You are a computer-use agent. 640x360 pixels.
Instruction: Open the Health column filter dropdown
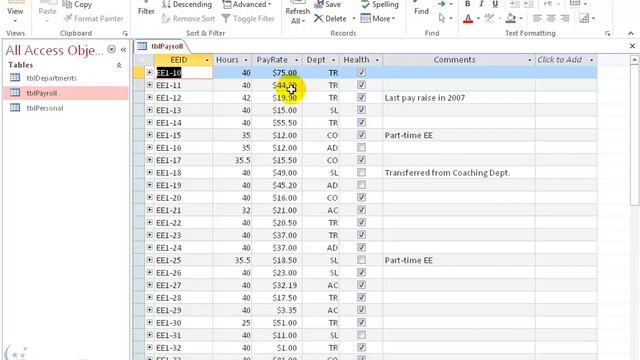click(377, 60)
